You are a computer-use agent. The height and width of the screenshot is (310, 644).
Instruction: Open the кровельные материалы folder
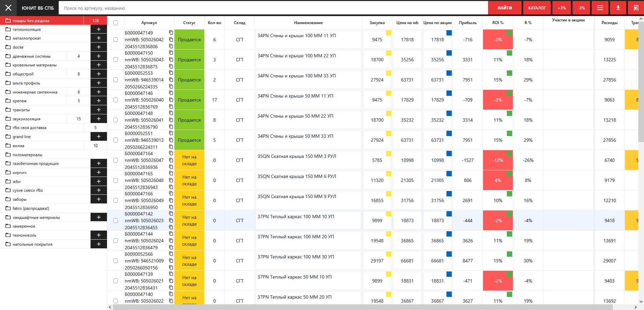click(x=45, y=65)
